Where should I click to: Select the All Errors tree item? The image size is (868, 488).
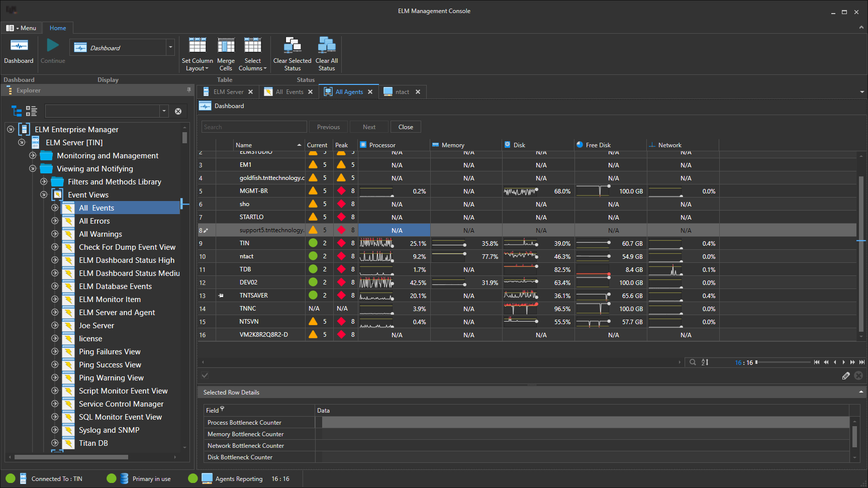94,221
